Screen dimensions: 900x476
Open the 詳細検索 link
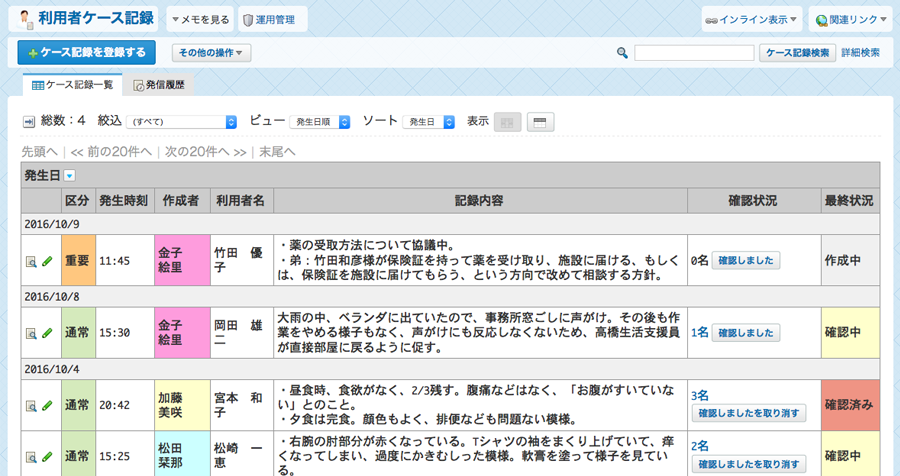click(860, 53)
